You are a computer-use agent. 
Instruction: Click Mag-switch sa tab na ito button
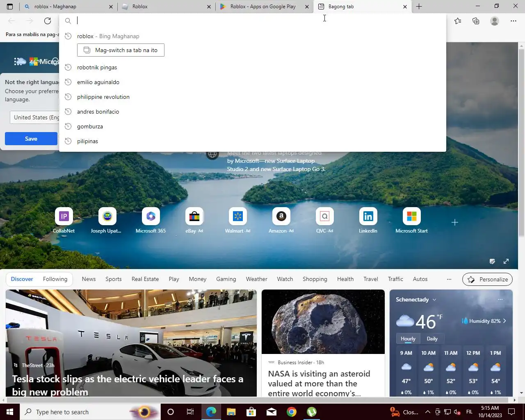click(121, 50)
